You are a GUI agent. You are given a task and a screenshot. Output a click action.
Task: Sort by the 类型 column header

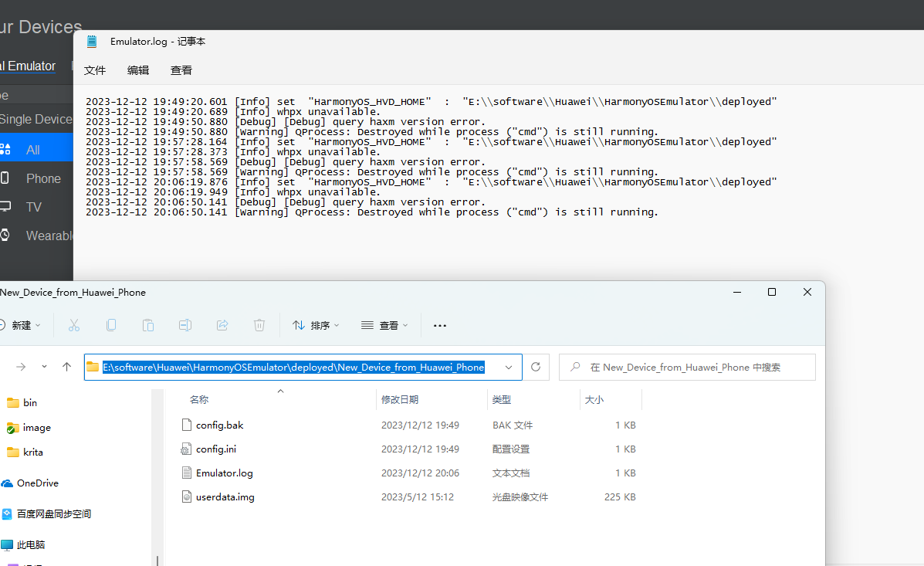pyautogui.click(x=502, y=400)
